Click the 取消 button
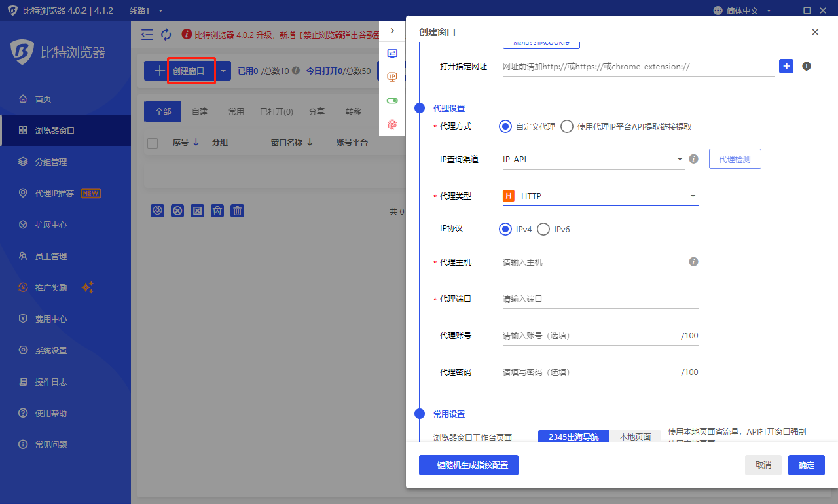 (763, 465)
